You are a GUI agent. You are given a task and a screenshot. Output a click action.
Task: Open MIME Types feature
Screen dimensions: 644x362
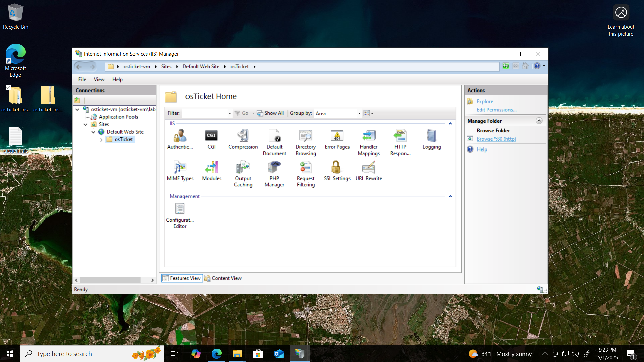(180, 171)
